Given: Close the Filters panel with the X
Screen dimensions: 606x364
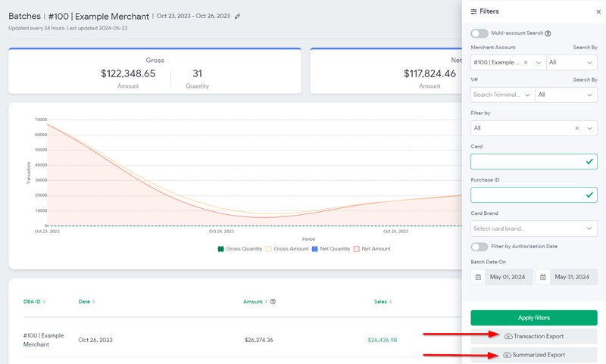Looking at the screenshot, I should (x=598, y=11).
